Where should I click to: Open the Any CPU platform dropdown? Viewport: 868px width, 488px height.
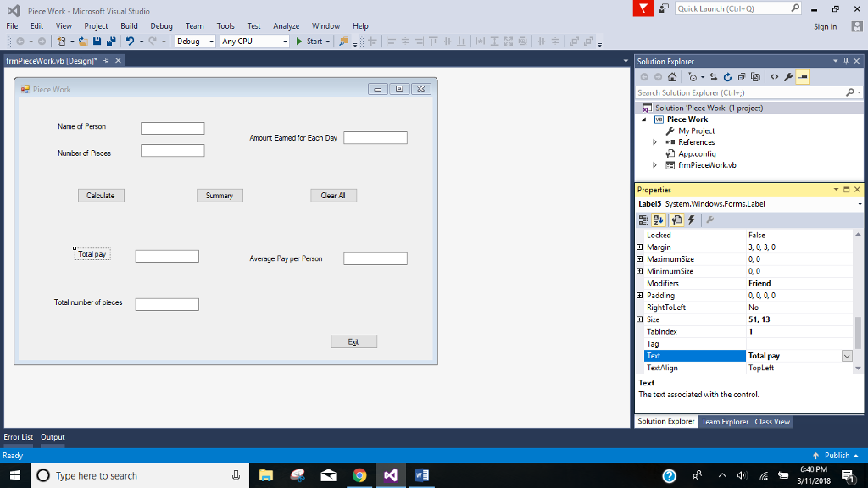tap(287, 40)
